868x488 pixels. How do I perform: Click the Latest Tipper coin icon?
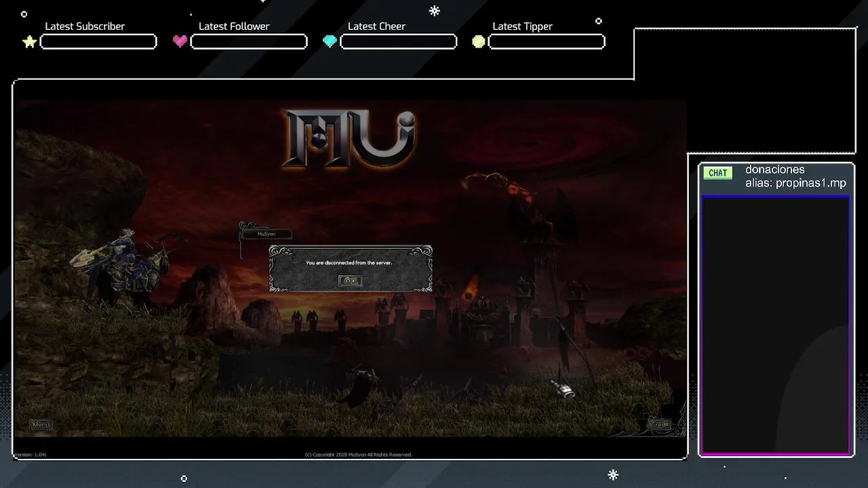[479, 41]
